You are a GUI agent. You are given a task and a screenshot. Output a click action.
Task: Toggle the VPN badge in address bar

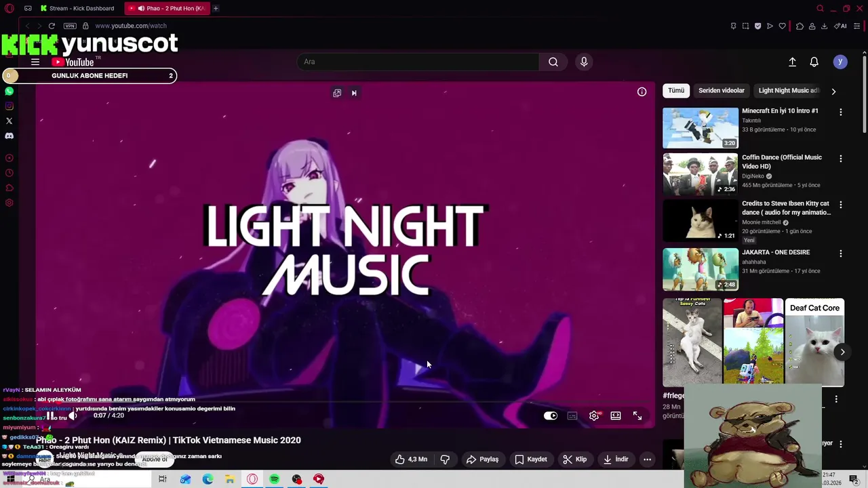[70, 26]
